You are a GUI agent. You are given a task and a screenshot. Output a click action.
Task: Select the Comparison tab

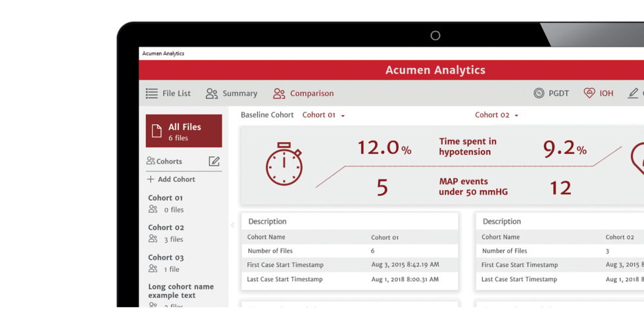click(x=303, y=93)
